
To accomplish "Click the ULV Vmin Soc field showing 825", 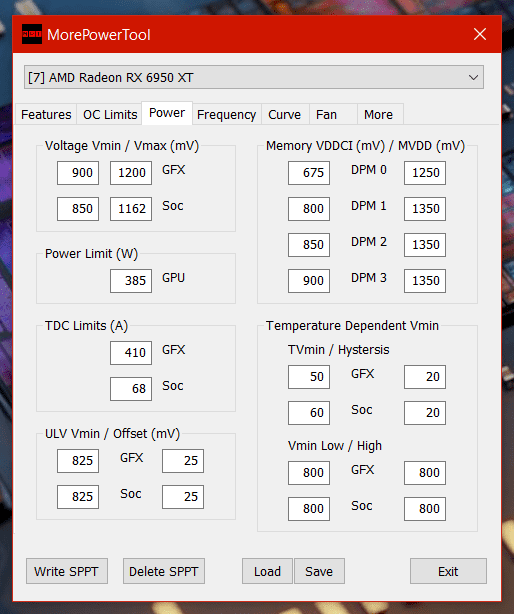I will [x=78, y=497].
